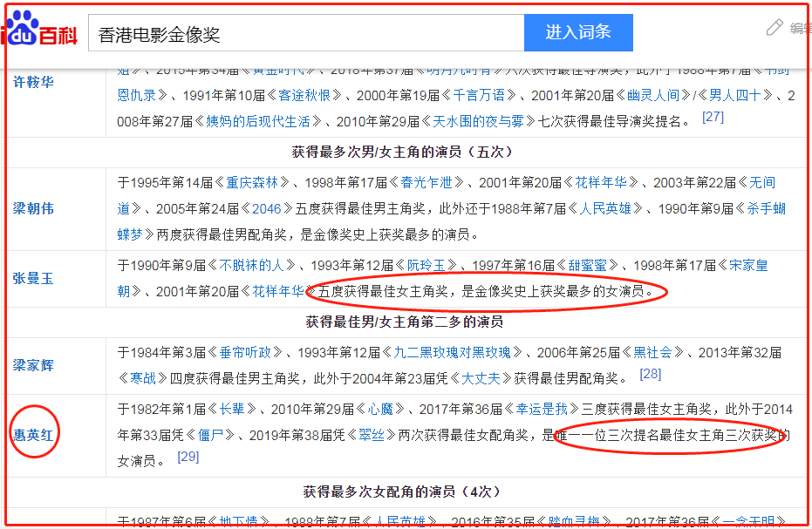Click the pencil edit icon
Image resolution: width=812 pixels, height=529 pixels.
(774, 27)
